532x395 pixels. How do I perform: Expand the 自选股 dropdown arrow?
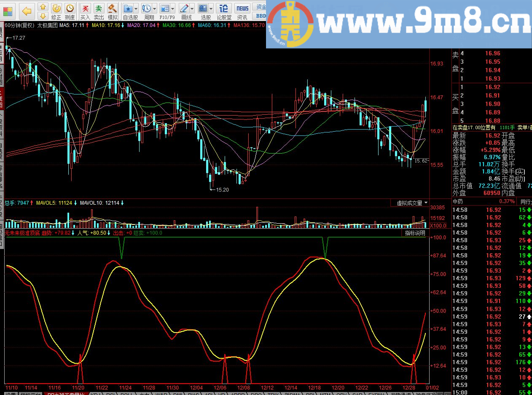136,8
